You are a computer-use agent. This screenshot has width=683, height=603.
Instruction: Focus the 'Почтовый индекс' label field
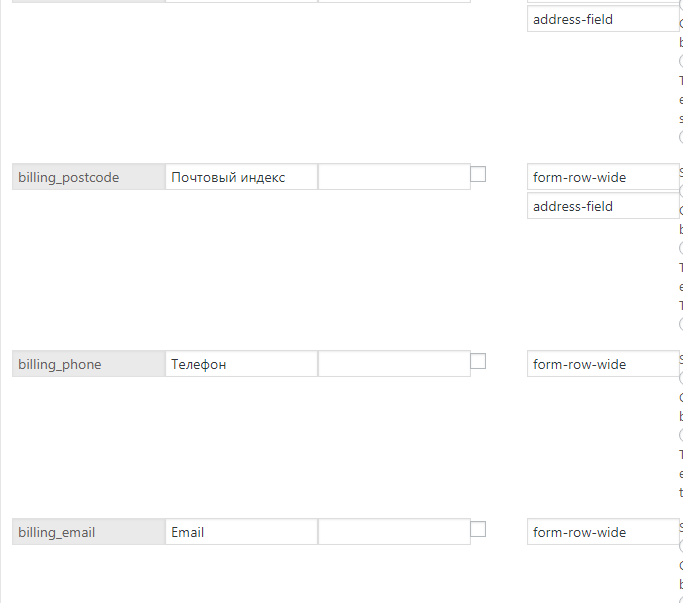[241, 177]
